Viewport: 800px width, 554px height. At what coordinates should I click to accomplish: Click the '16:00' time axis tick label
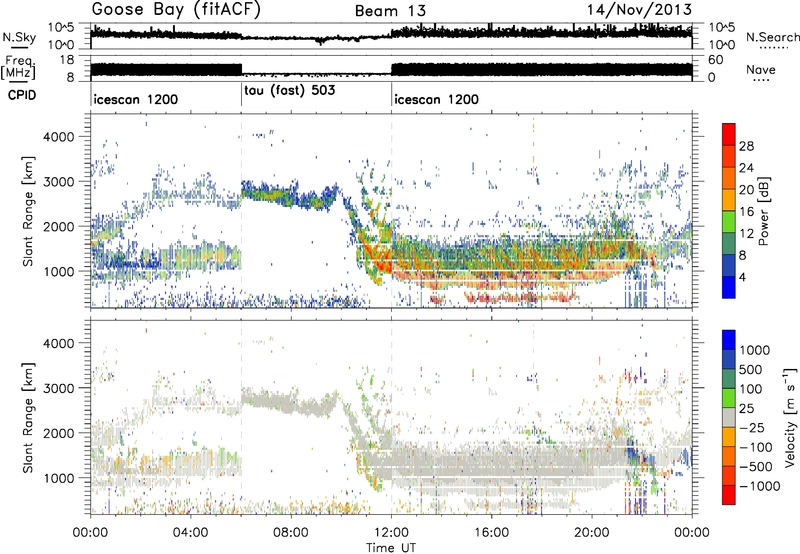pos(491,533)
